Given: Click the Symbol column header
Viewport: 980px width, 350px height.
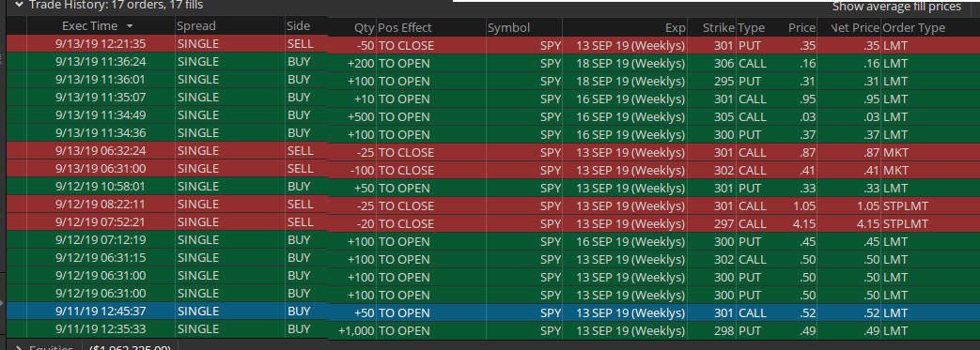Looking at the screenshot, I should click(x=508, y=28).
